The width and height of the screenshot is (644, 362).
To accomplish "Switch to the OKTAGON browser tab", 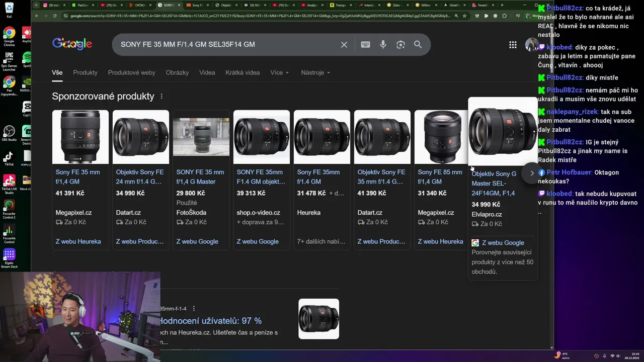I will [139, 5].
